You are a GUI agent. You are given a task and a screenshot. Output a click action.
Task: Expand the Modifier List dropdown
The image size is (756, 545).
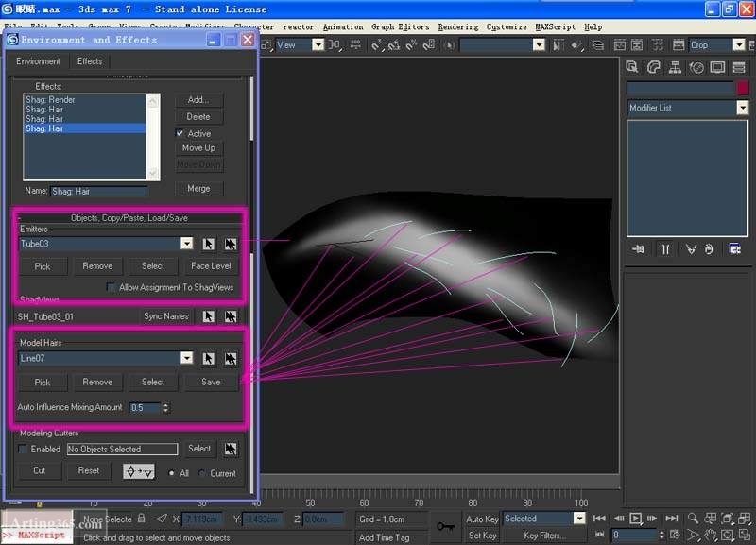point(742,109)
